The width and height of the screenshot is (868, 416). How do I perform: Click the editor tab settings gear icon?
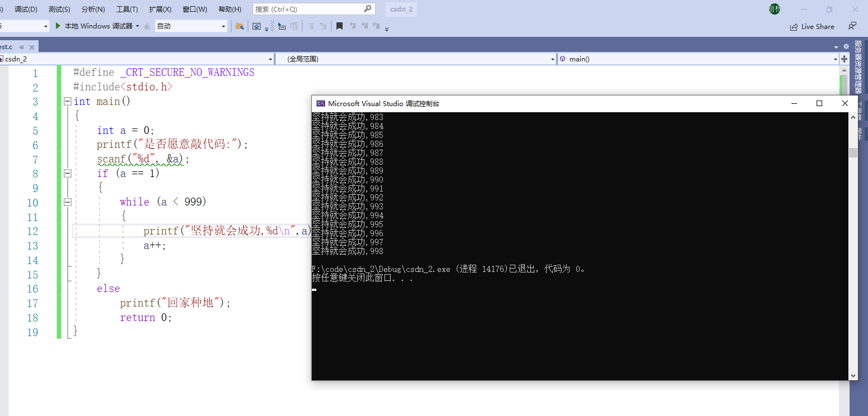846,47
